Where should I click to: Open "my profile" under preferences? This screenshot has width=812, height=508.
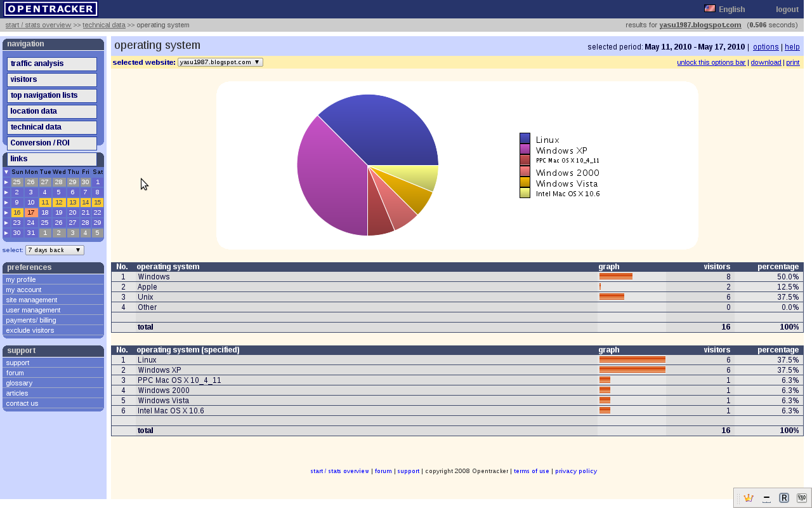pyautogui.click(x=20, y=279)
